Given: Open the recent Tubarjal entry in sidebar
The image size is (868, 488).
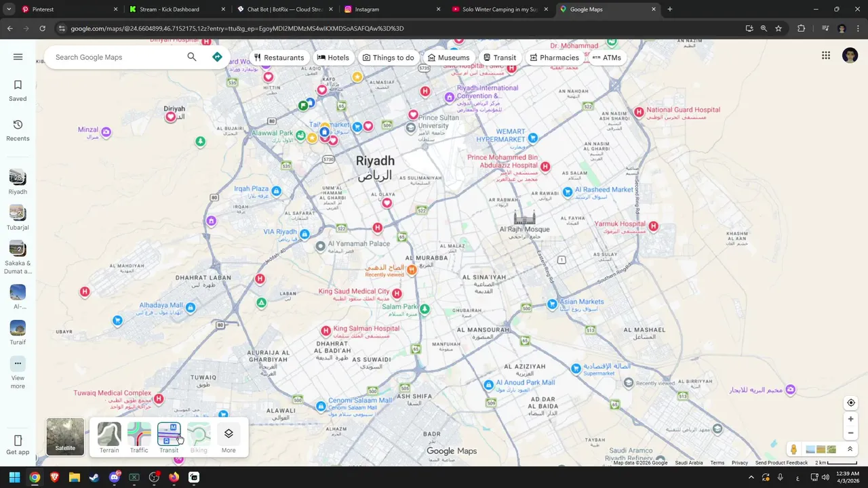Looking at the screenshot, I should tap(18, 218).
